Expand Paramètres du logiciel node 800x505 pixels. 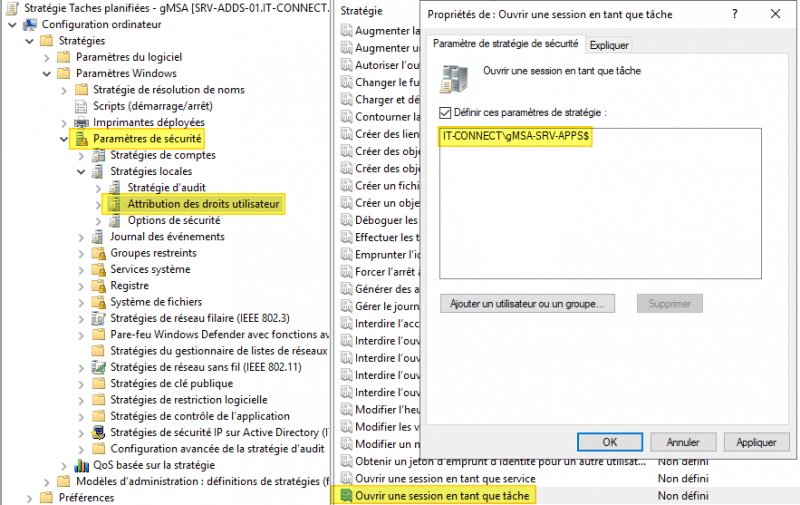pyautogui.click(x=47, y=58)
